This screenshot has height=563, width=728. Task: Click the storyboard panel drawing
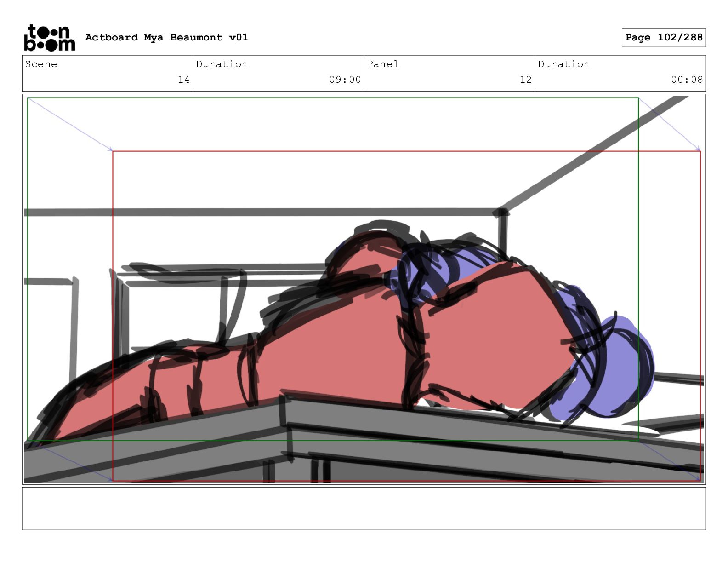coord(364,289)
